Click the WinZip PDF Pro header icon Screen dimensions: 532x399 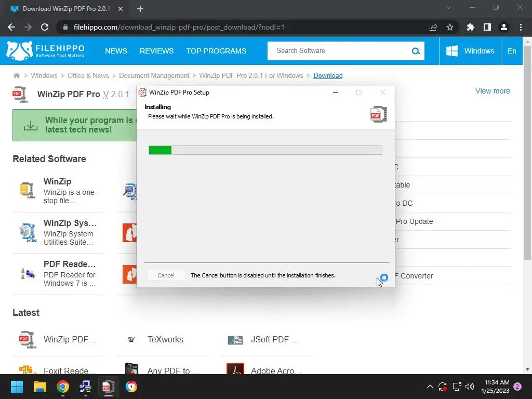click(x=20, y=95)
